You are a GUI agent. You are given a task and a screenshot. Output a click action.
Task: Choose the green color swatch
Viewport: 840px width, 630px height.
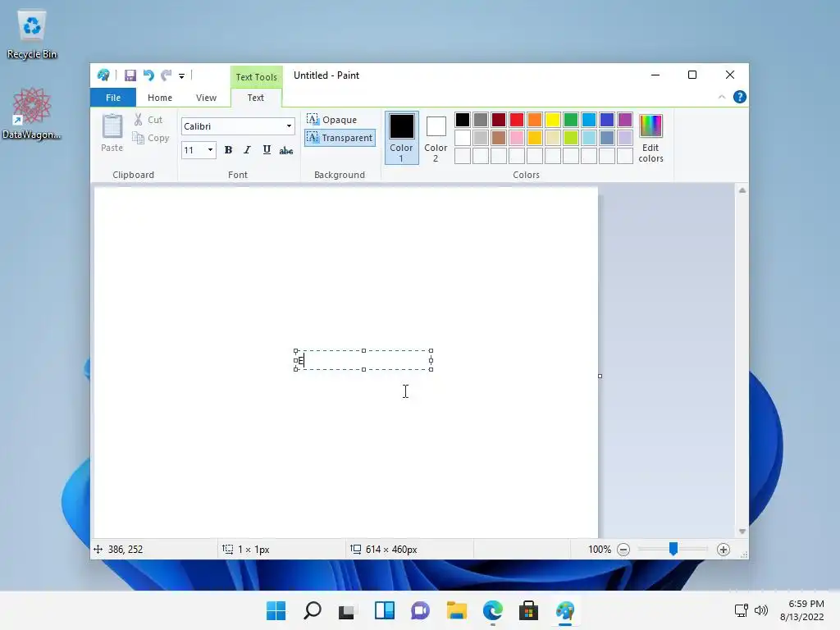[x=571, y=120]
